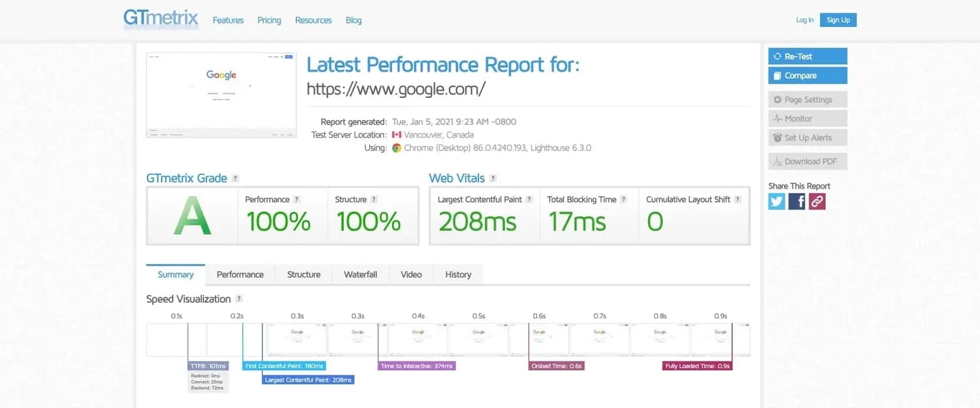Screen dimensions: 980x408
Task: Switch to the Waterfall tab
Action: [360, 274]
